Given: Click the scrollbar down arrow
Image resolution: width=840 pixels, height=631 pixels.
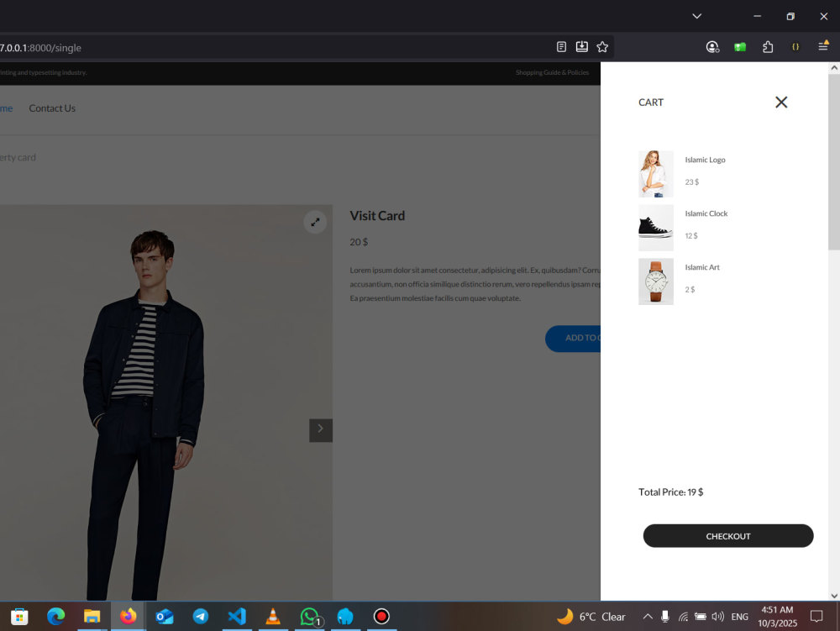Looking at the screenshot, I should pyautogui.click(x=833, y=595).
